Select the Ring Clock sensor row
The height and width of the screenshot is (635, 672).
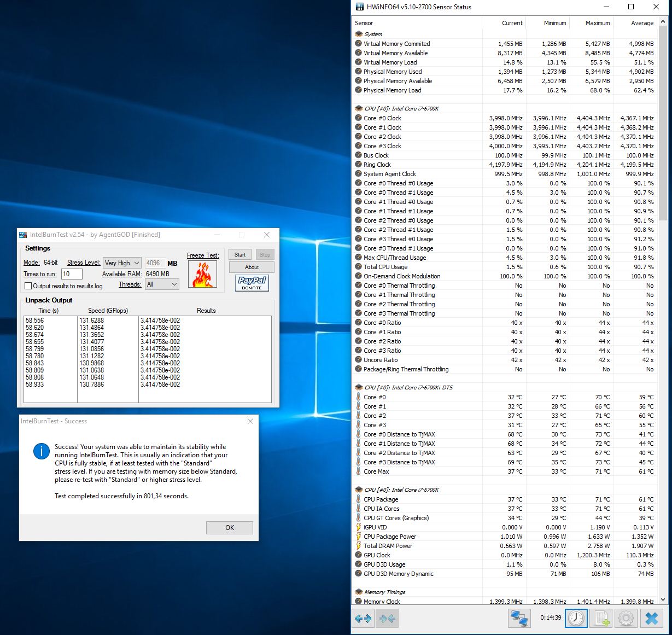click(504, 165)
